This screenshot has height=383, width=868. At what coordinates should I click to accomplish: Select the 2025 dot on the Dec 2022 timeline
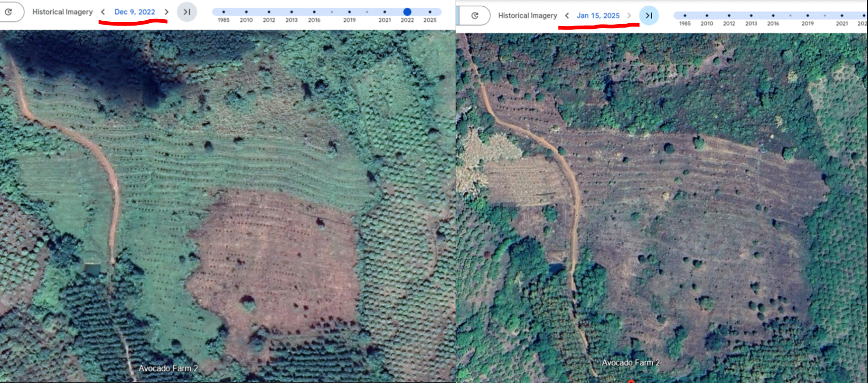(430, 12)
